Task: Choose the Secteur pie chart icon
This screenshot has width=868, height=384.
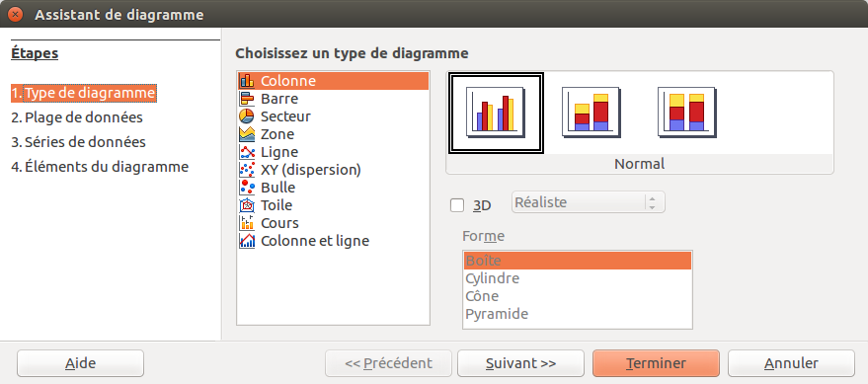Action: coord(247,116)
